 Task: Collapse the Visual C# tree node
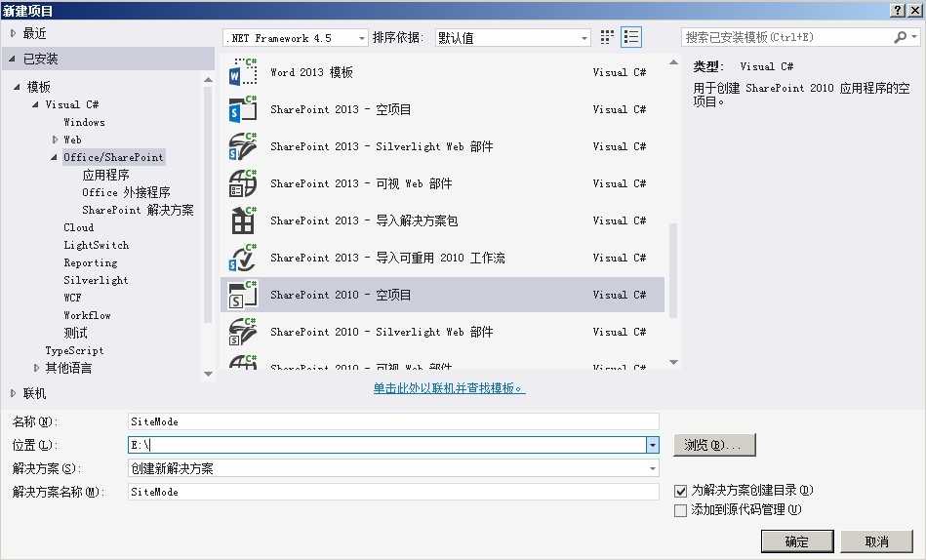coord(35,104)
